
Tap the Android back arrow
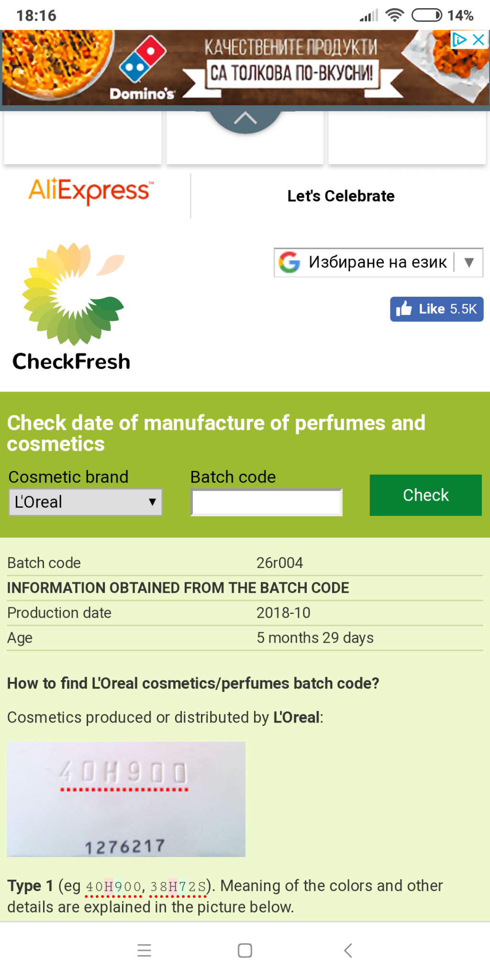[x=348, y=950]
